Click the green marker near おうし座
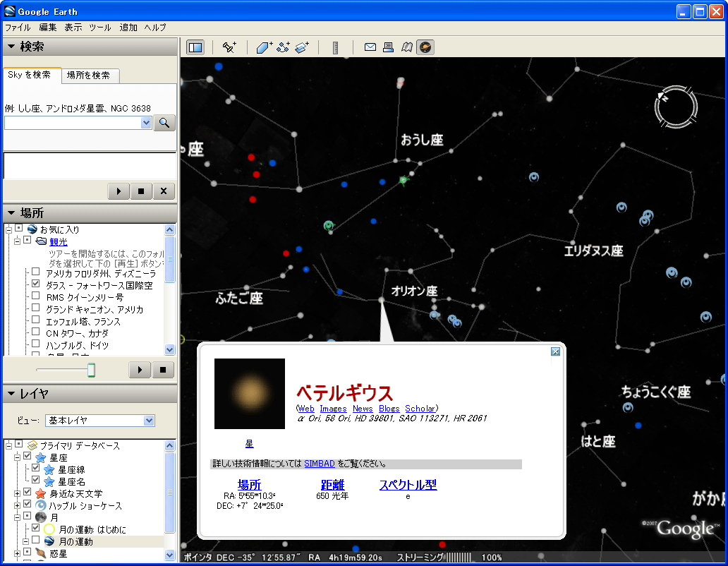This screenshot has height=566, width=728. tap(404, 180)
